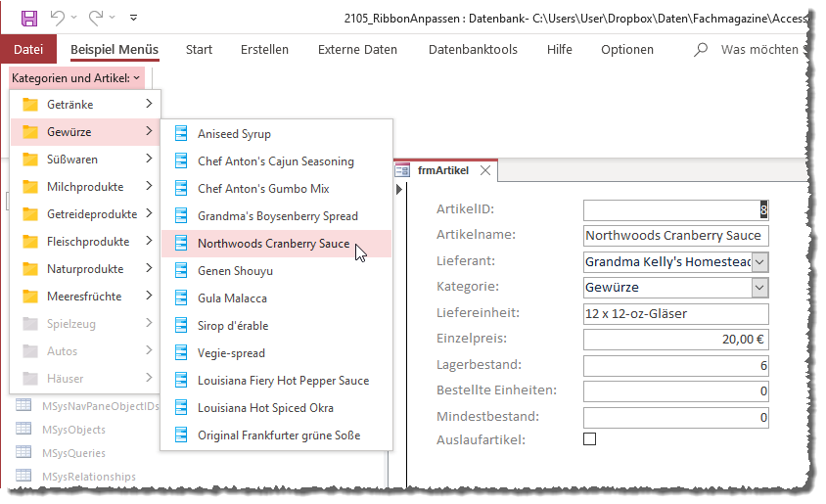Click the Redo arrow icon
Screen dimensions: 826x504
point(95,18)
